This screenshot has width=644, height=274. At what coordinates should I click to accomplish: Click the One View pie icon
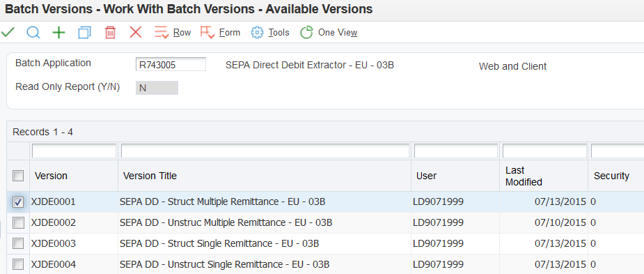(307, 33)
